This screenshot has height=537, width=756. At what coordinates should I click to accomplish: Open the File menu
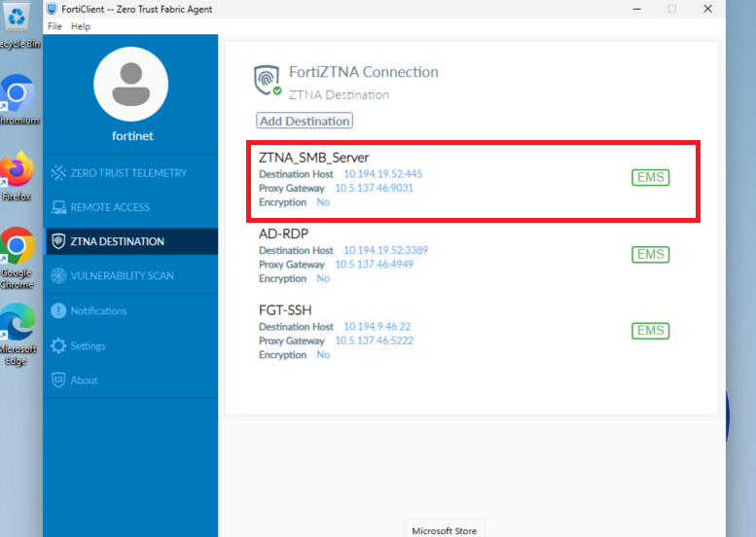pyautogui.click(x=54, y=26)
